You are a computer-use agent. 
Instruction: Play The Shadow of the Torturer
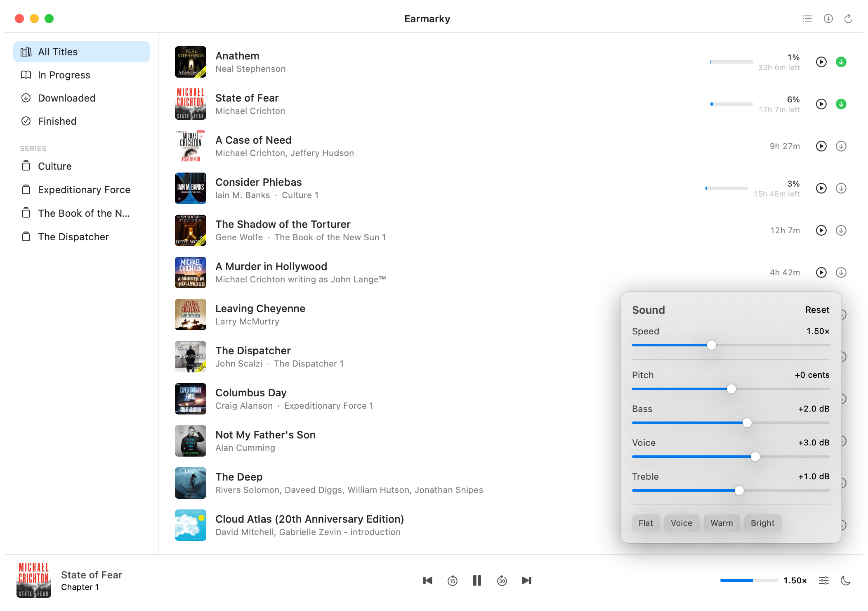(x=821, y=230)
